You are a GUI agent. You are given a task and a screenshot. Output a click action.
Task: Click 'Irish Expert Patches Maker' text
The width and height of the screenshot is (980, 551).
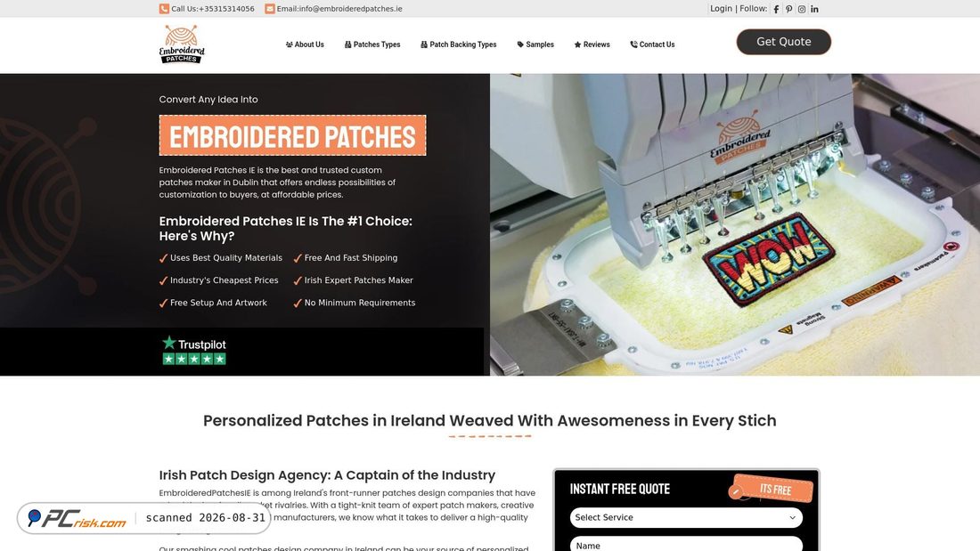[x=359, y=280]
